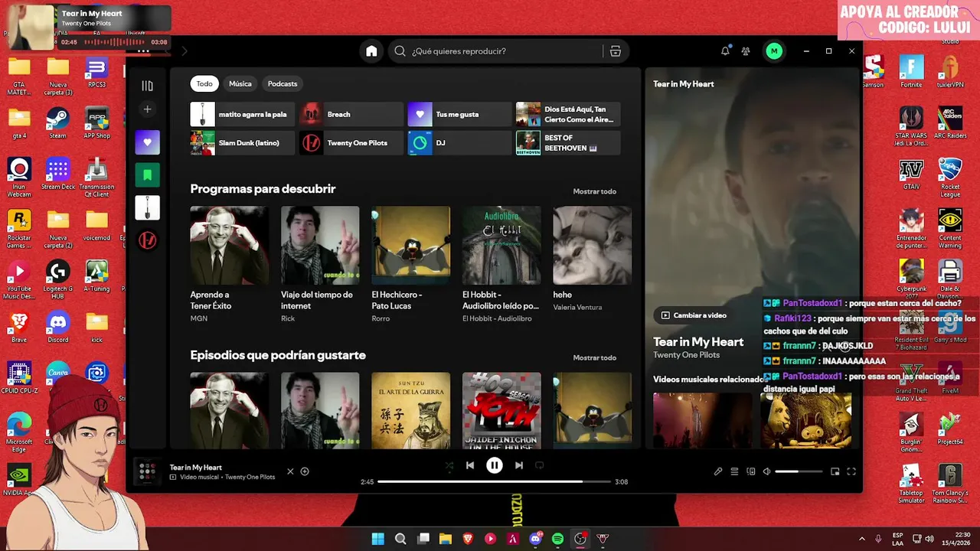
Task: Toggle Cambiar a video switch
Action: 694,315
